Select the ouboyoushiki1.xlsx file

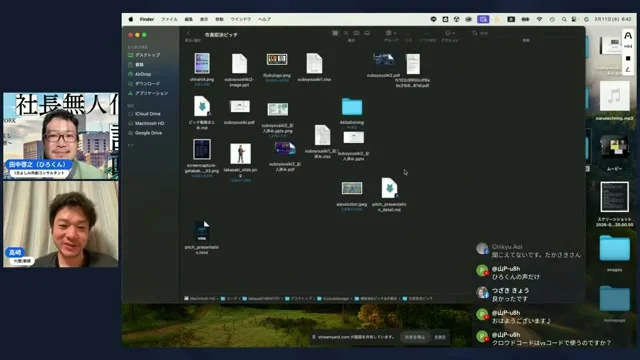click(x=314, y=67)
